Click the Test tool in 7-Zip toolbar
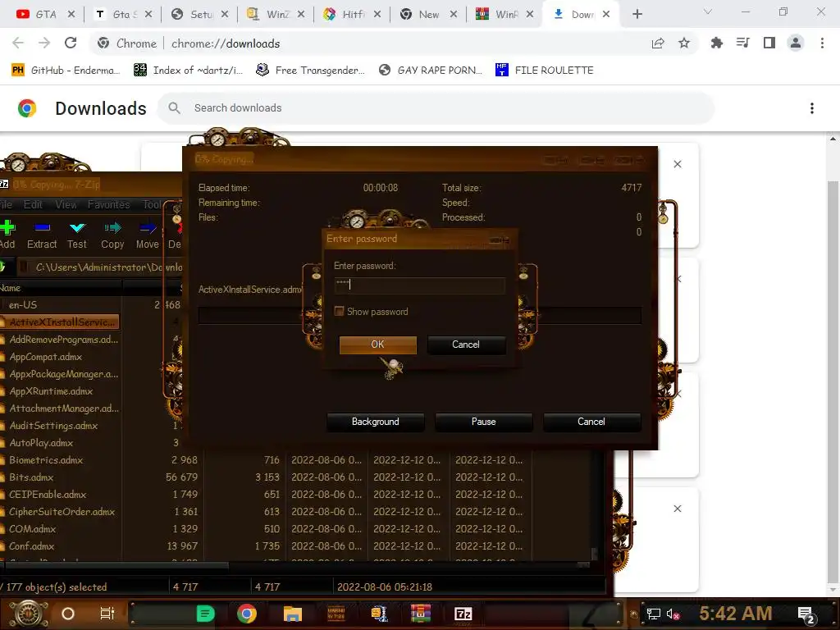This screenshot has width=840, height=630. pyautogui.click(x=77, y=235)
